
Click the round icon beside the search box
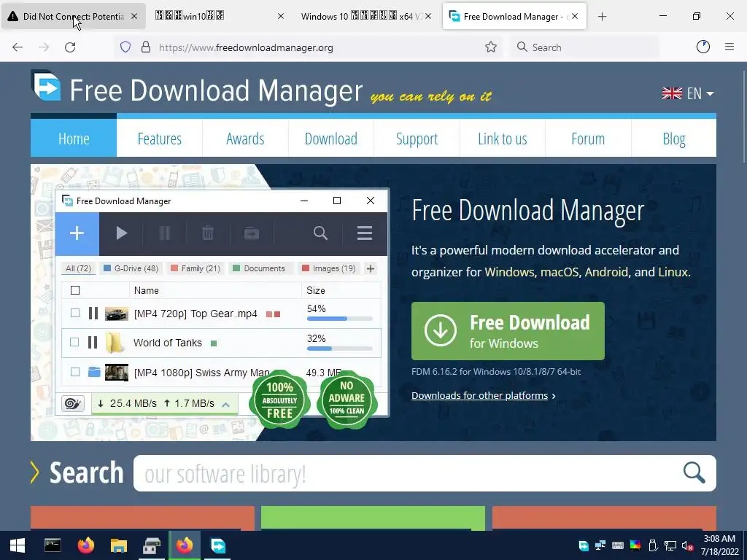[703, 47]
